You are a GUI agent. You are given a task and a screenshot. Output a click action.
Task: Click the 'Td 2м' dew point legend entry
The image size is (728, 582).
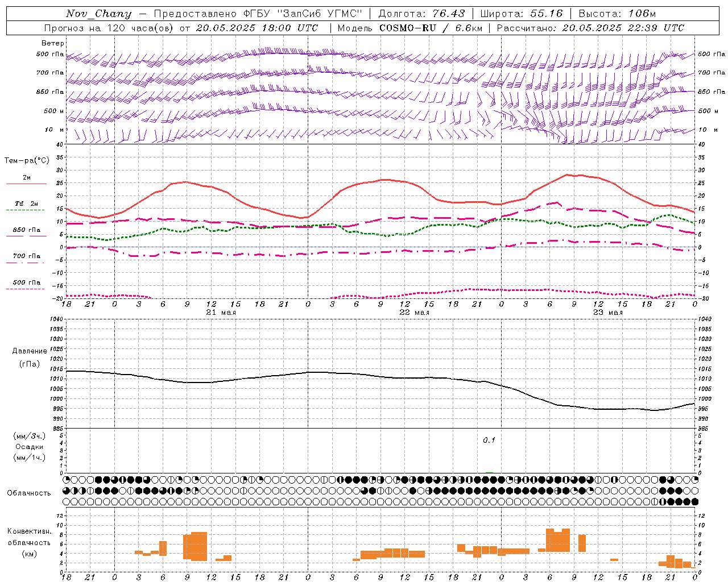pyautogui.click(x=26, y=203)
